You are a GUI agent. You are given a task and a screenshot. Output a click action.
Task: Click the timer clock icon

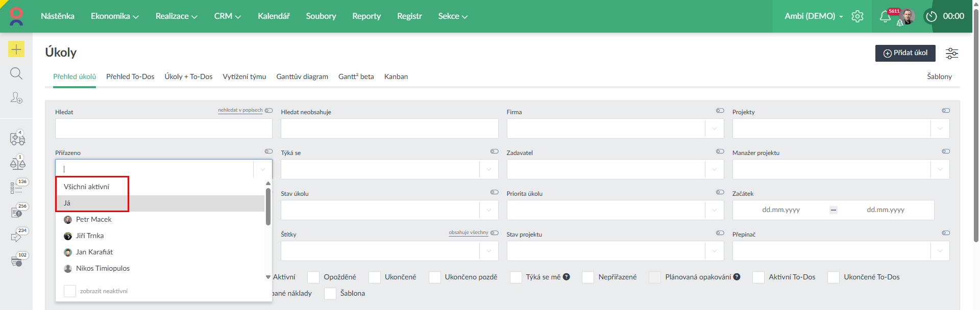pyautogui.click(x=932, y=16)
